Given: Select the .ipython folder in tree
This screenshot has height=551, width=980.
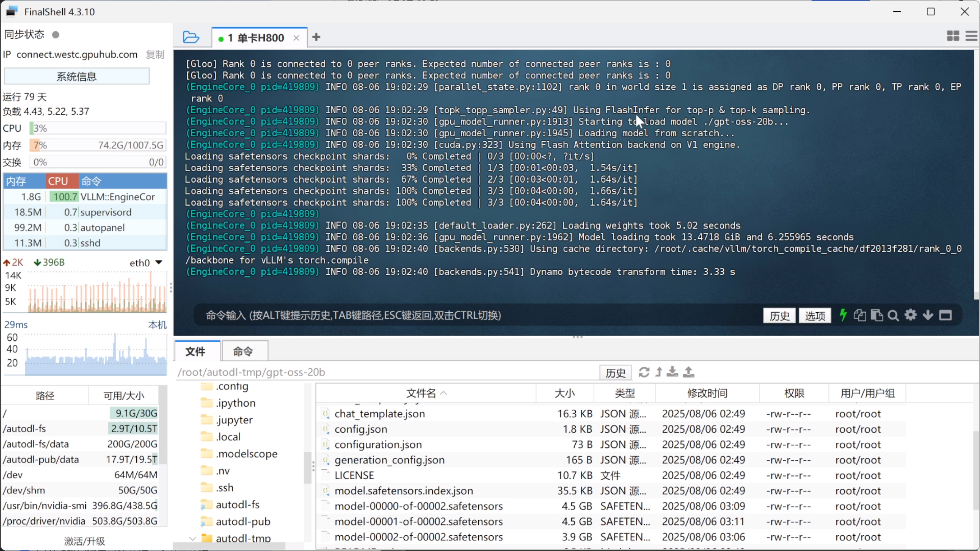Looking at the screenshot, I should click(236, 403).
